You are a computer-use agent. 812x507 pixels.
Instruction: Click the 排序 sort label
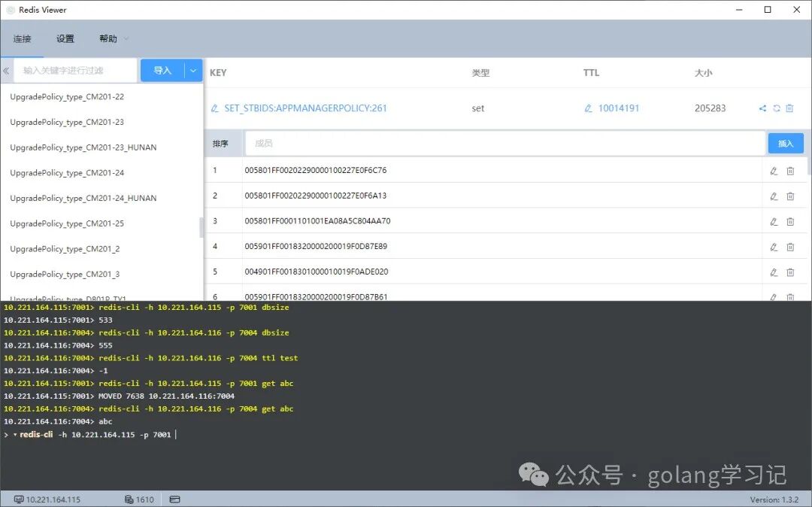tap(220, 144)
